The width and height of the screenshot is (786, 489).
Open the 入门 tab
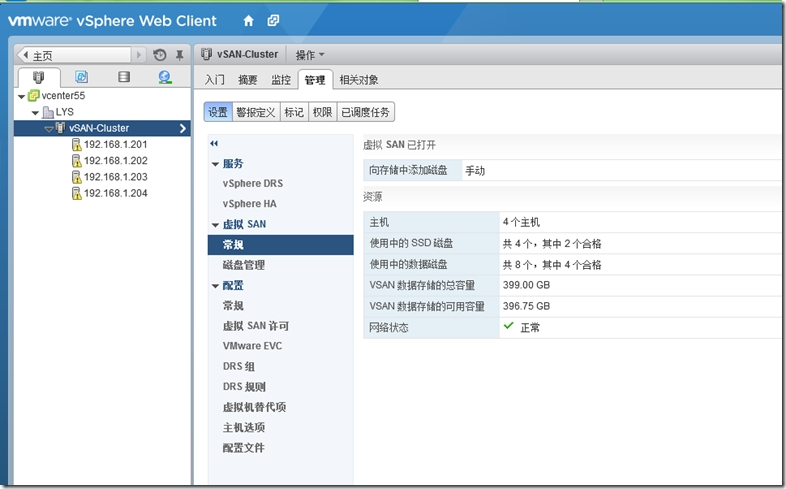click(x=215, y=80)
